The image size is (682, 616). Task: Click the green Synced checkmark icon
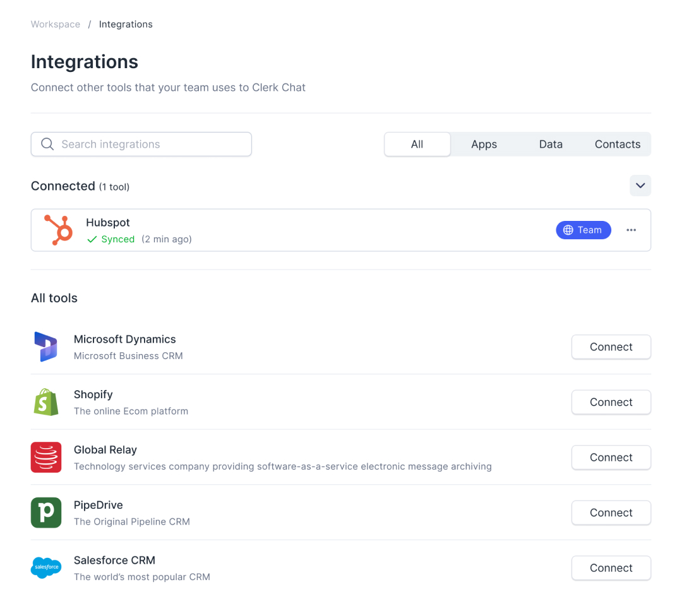click(92, 240)
